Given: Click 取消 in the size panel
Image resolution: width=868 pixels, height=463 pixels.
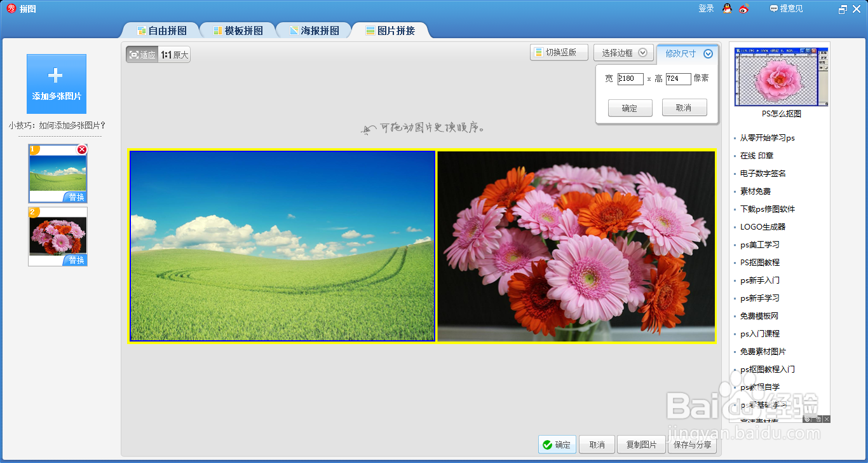Looking at the screenshot, I should 684,108.
